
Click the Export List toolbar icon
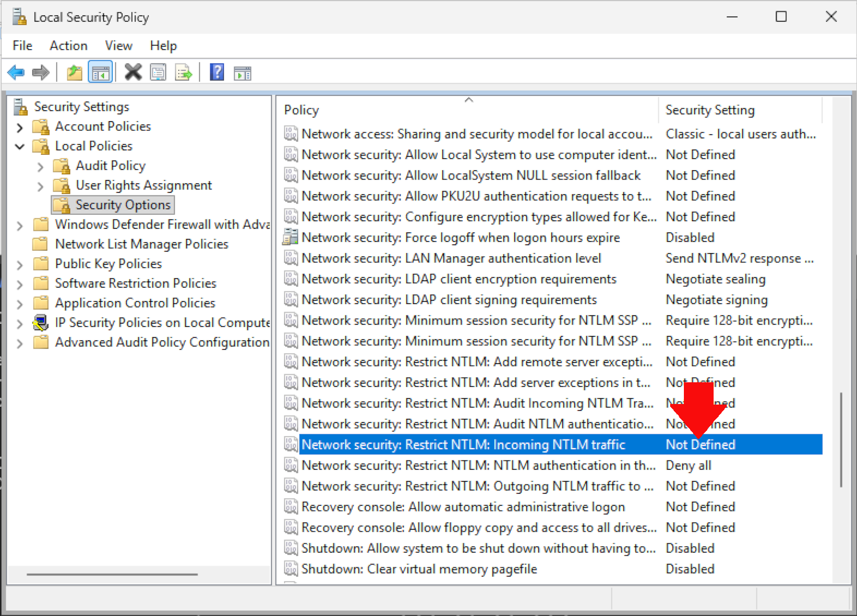click(x=183, y=73)
